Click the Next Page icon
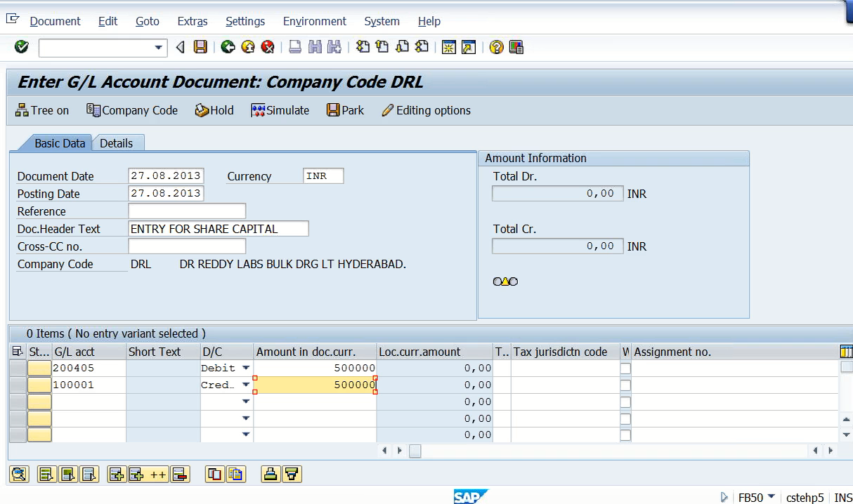The height and width of the screenshot is (504, 853). click(x=402, y=47)
